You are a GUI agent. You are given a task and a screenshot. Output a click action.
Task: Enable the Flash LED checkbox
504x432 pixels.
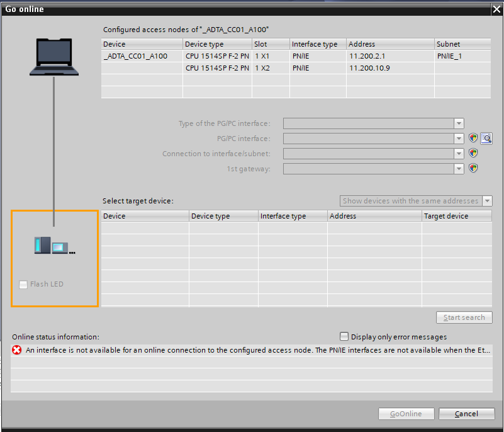click(x=23, y=284)
